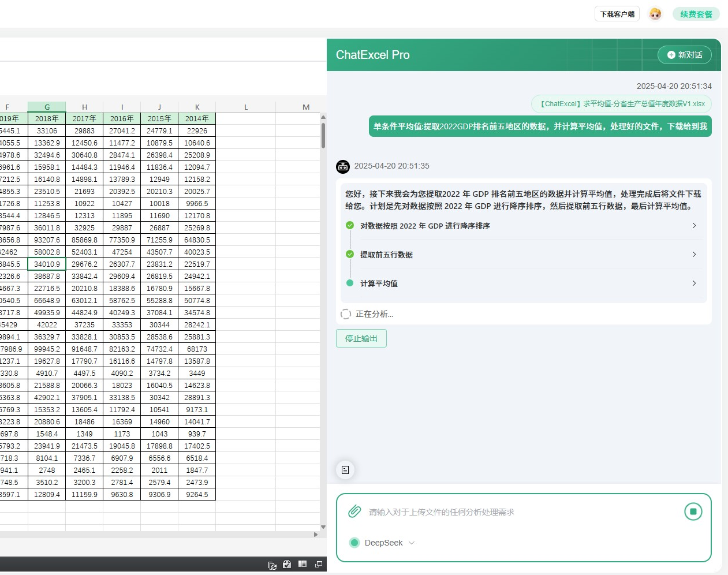Click the restore window icon in status bar
This screenshot has width=728, height=575.
[319, 564]
